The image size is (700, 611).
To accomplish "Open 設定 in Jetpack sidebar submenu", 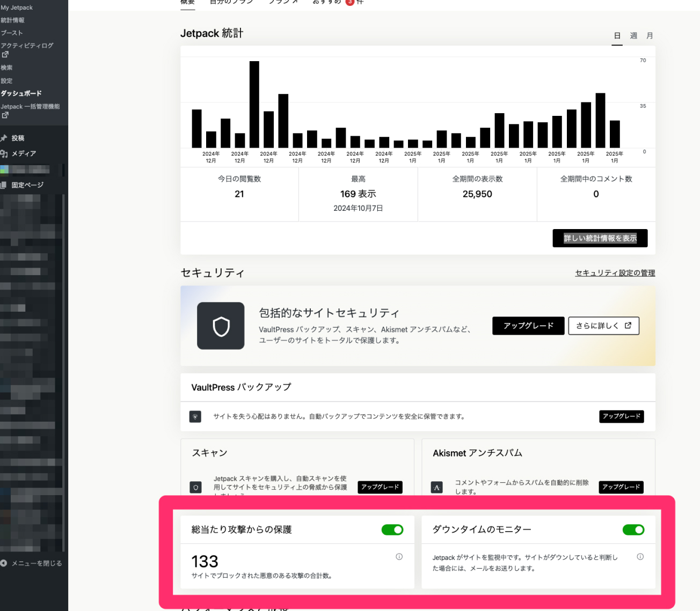I will 6,80.
